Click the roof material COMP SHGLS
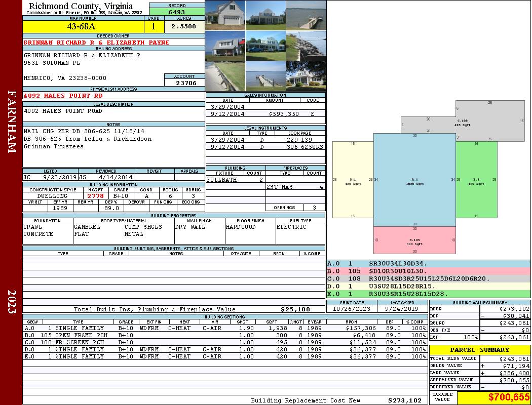This screenshot has height=405, width=532. [143, 227]
